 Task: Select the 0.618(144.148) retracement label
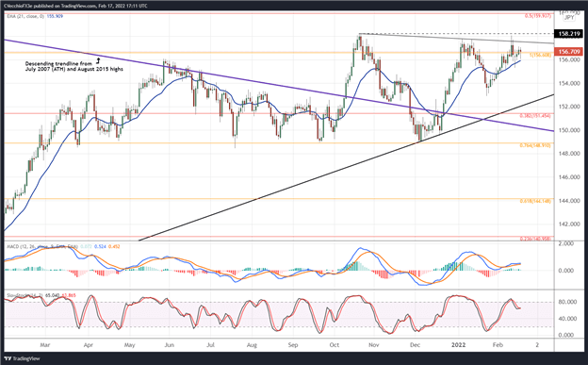(x=535, y=201)
